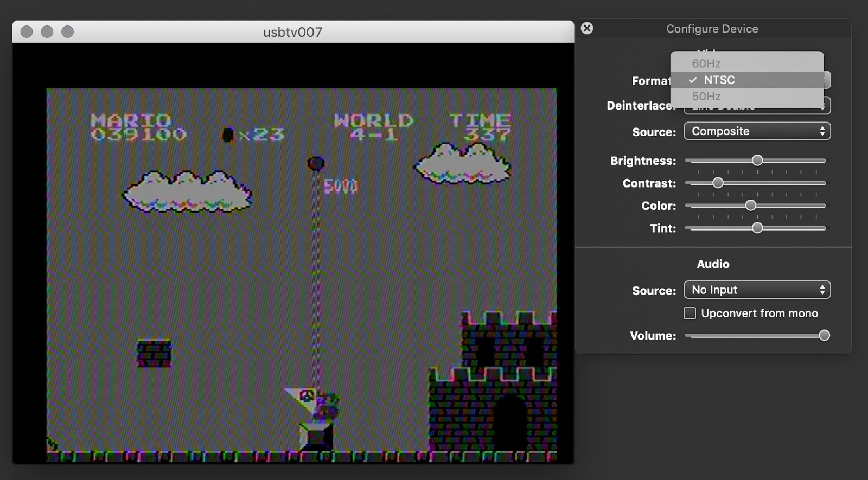Image resolution: width=868 pixels, height=480 pixels.
Task: Open the video Source Composite dropdown
Action: (x=757, y=131)
